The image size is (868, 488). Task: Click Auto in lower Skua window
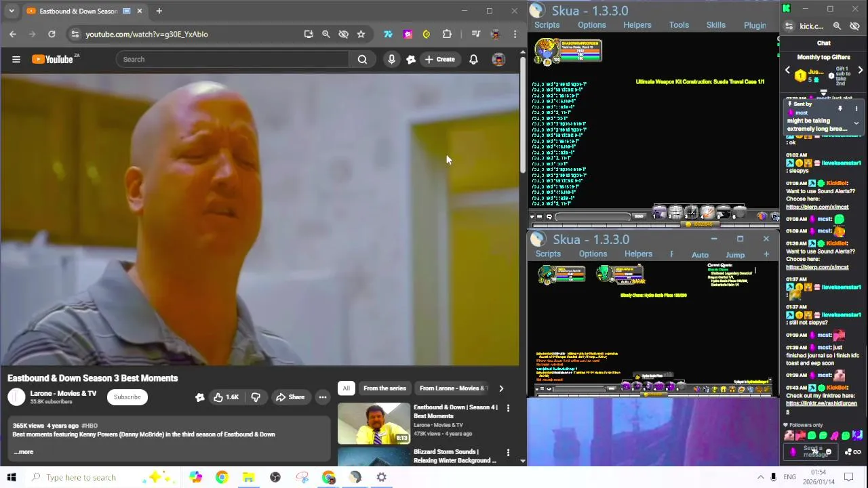pyautogui.click(x=700, y=255)
